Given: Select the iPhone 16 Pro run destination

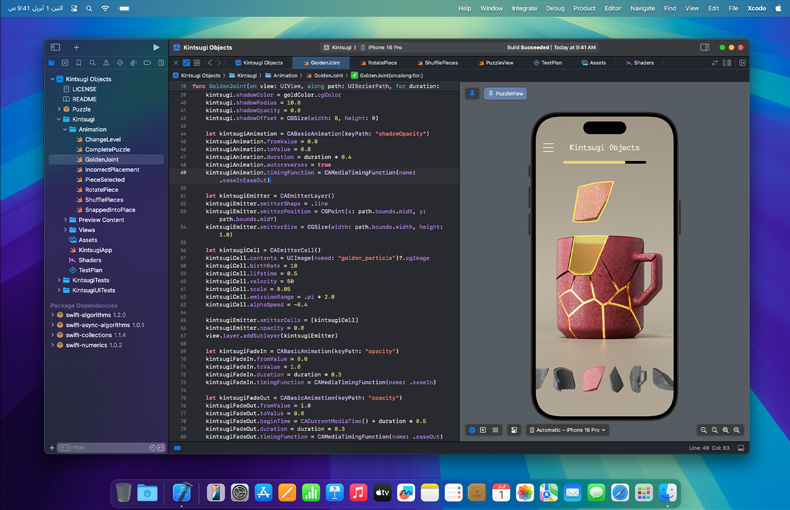Looking at the screenshot, I should [x=381, y=47].
